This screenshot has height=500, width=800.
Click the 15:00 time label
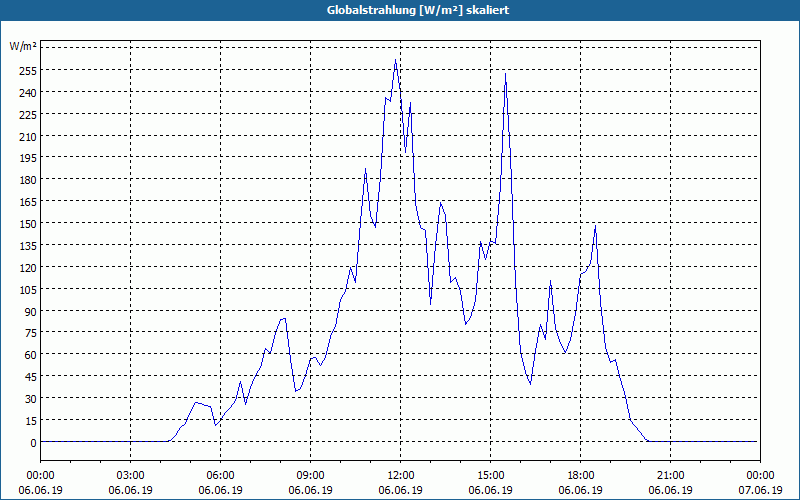pos(490,476)
